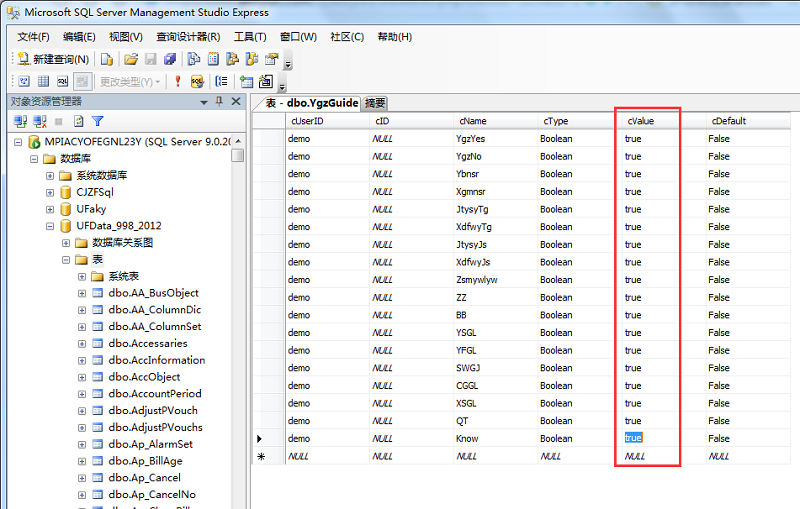Image resolution: width=800 pixels, height=509 pixels.
Task: Open the first toolbar's overflow options arrow
Action: point(288,65)
